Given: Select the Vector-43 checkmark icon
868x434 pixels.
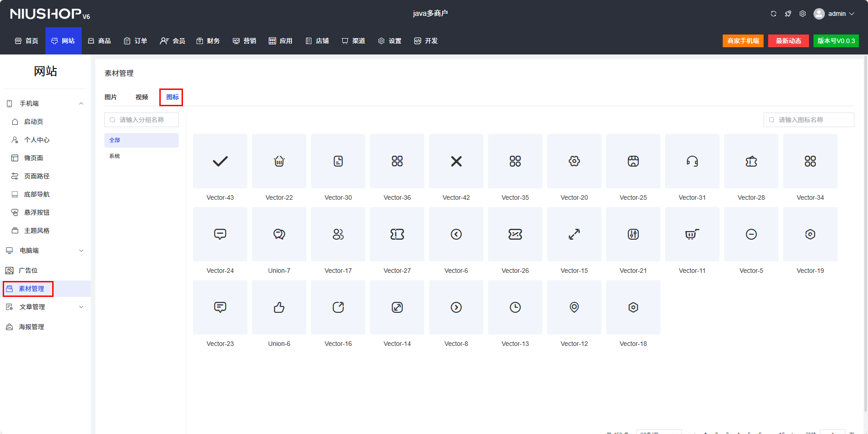Looking at the screenshot, I should 220,161.
